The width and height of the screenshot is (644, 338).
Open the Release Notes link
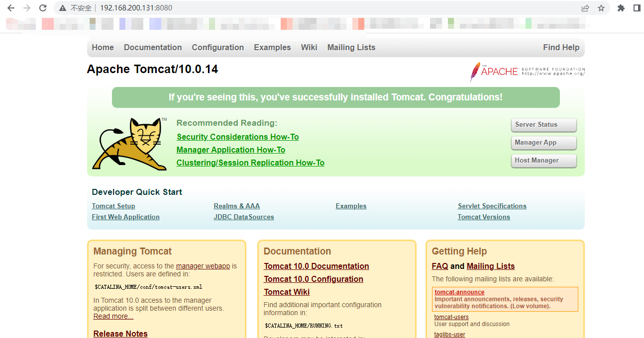(x=120, y=334)
